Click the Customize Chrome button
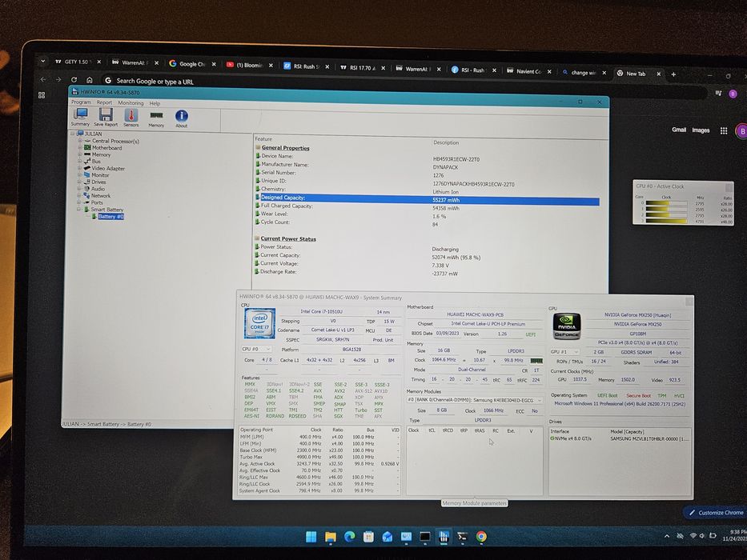 (x=716, y=513)
